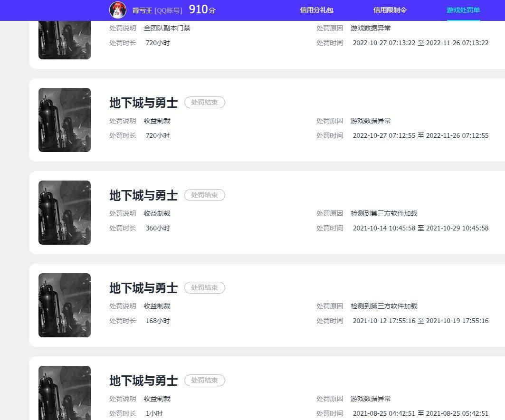This screenshot has height=420, width=505.
Task: Click the 处罚原因 value reading 检测到第三方软件加载
Action: tap(384, 213)
